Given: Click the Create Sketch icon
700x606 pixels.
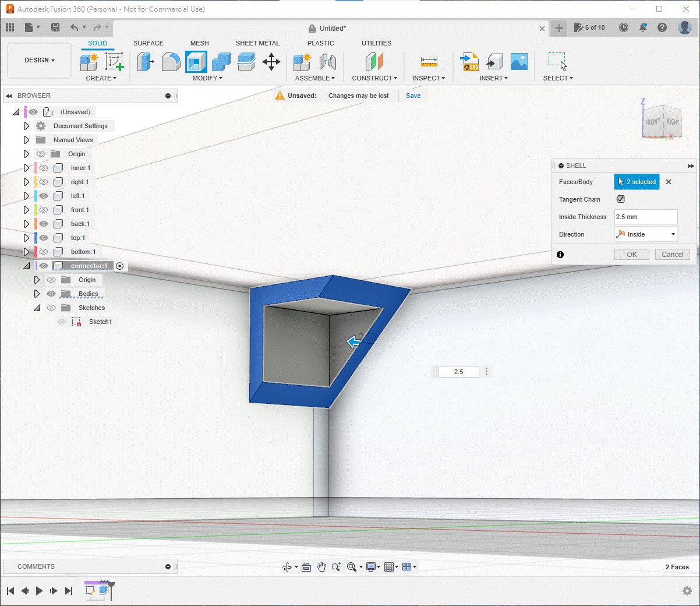Looking at the screenshot, I should point(114,61).
